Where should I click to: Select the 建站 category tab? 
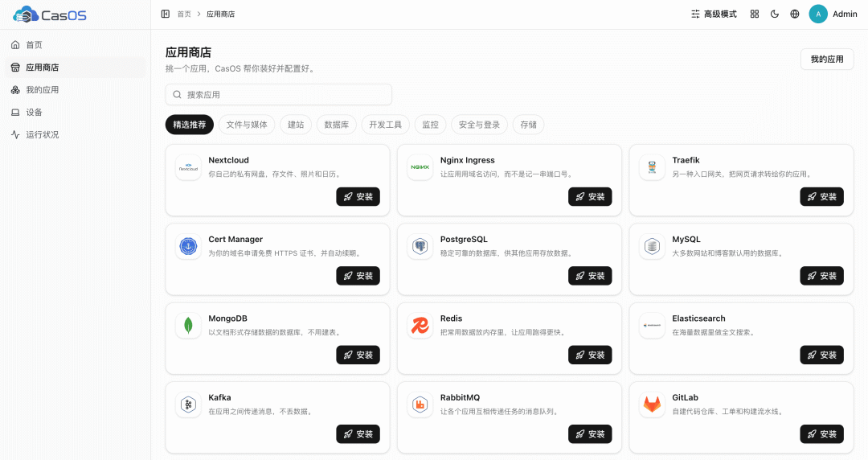(x=296, y=125)
